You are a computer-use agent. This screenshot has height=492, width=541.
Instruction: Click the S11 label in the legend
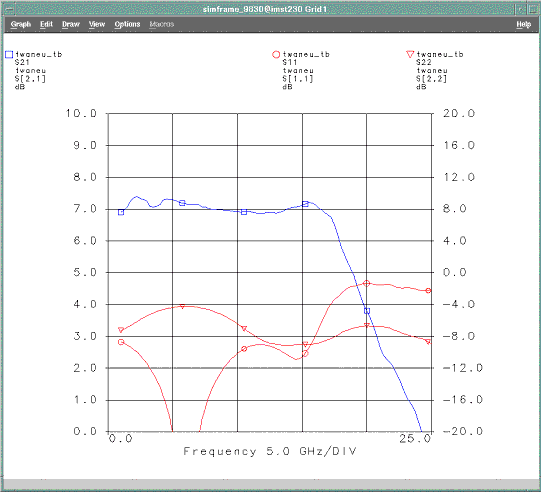pyautogui.click(x=289, y=62)
